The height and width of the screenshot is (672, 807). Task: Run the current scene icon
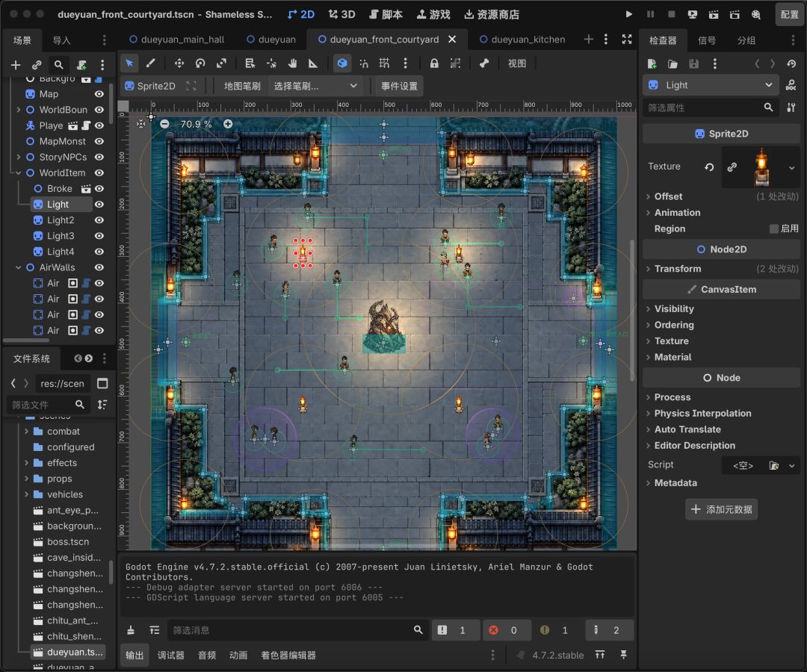tap(714, 14)
